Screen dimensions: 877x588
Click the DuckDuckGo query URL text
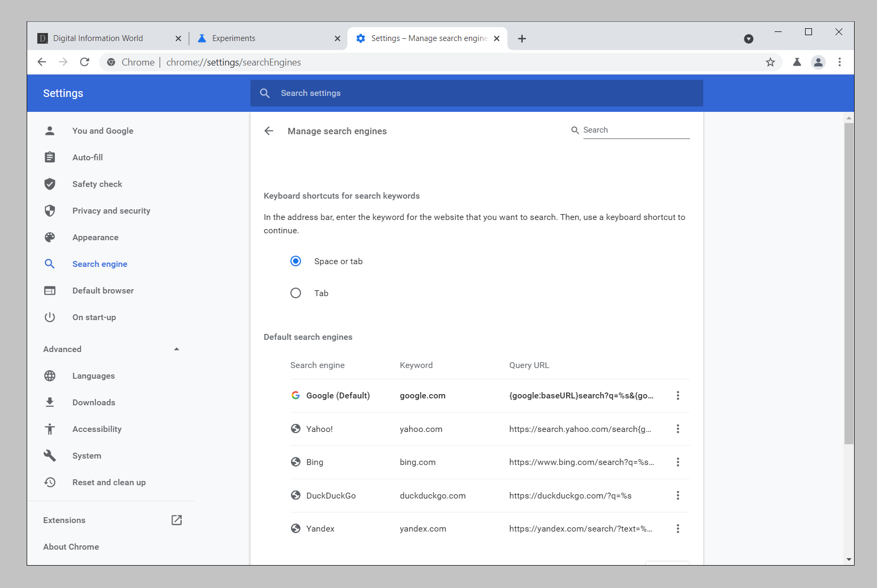(x=570, y=496)
